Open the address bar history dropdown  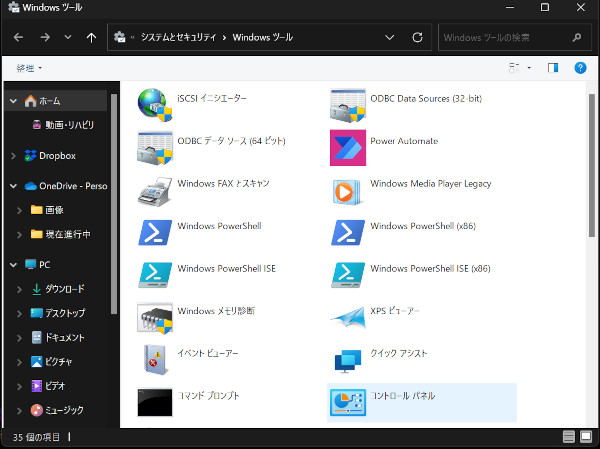[x=390, y=38]
